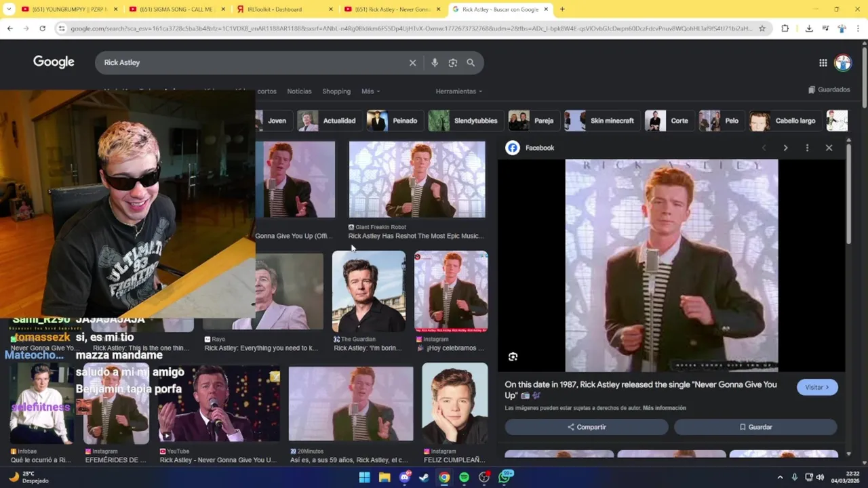Click the Guardar button in preview panel
Viewport: 868px width, 488px height.
(755, 427)
